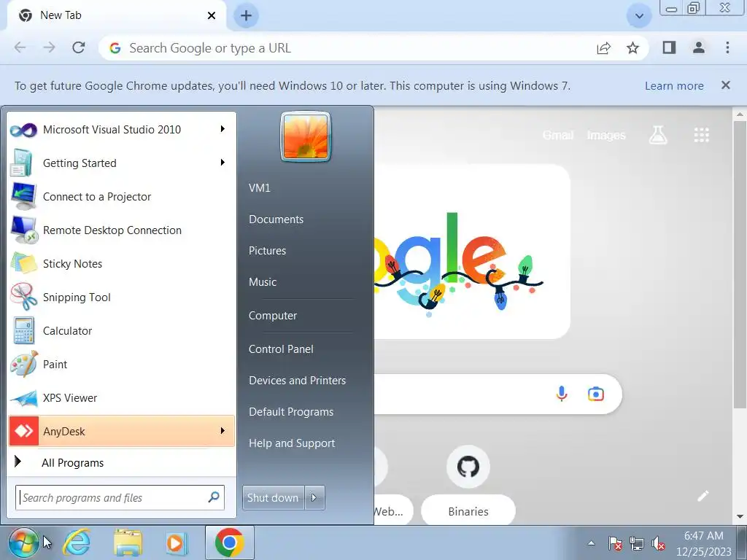Start voice search with microphone
Image resolution: width=747 pixels, height=560 pixels.
point(562,394)
